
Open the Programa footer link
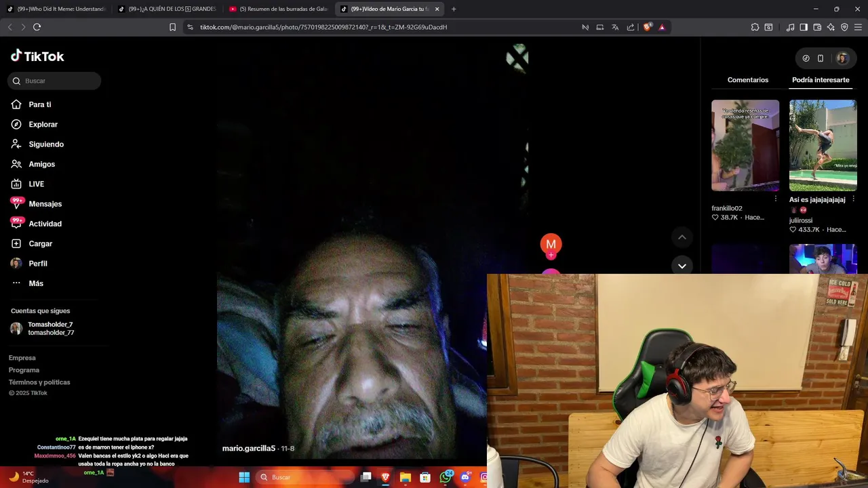click(x=24, y=370)
